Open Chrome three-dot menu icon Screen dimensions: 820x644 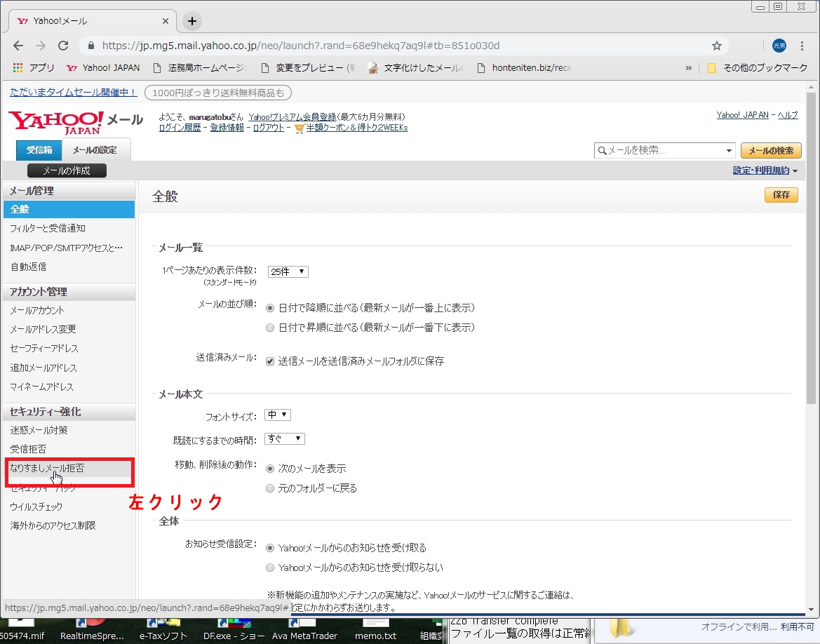coord(802,46)
